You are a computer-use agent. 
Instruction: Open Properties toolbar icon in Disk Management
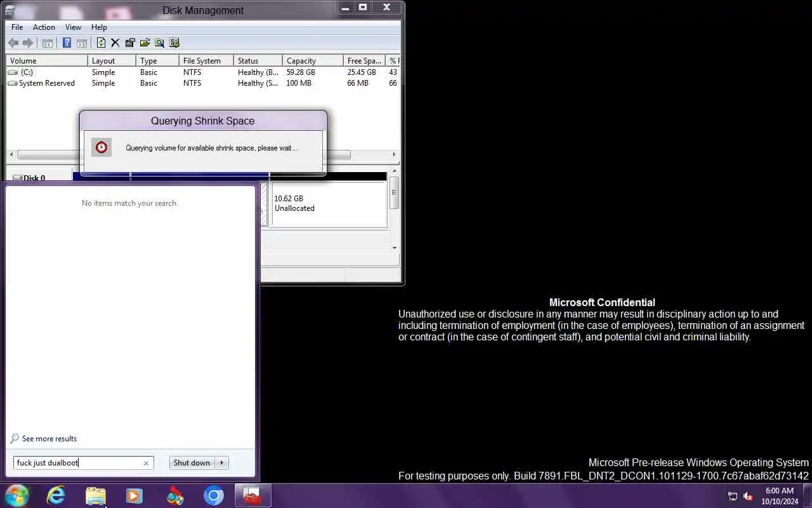(130, 43)
